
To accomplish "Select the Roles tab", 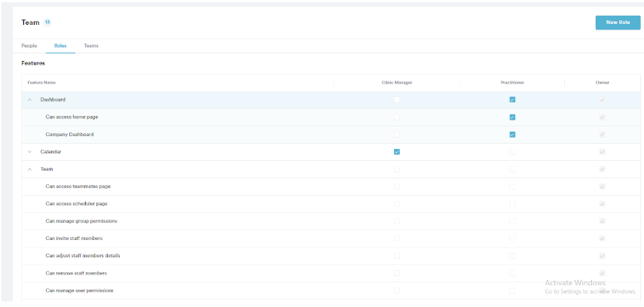I will click(60, 46).
